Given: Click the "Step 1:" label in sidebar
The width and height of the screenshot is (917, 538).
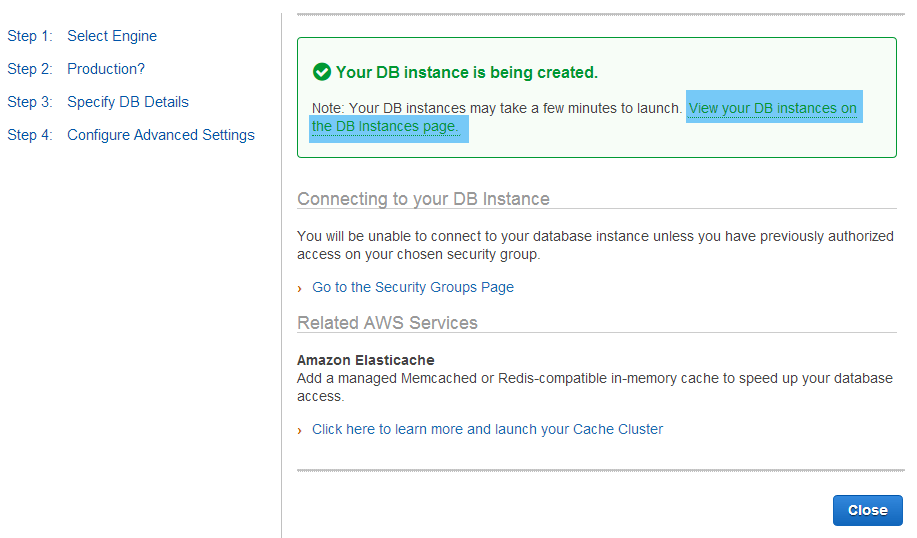Looking at the screenshot, I should pyautogui.click(x=30, y=36).
